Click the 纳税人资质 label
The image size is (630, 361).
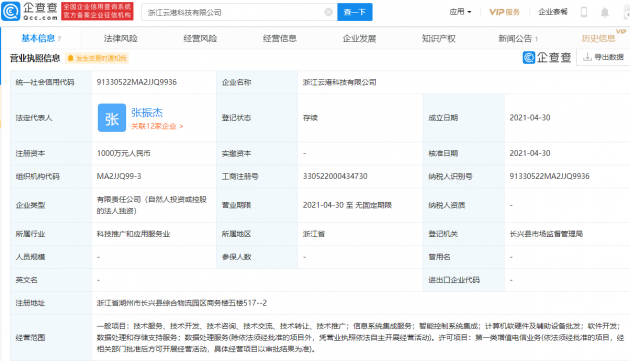[446, 205]
